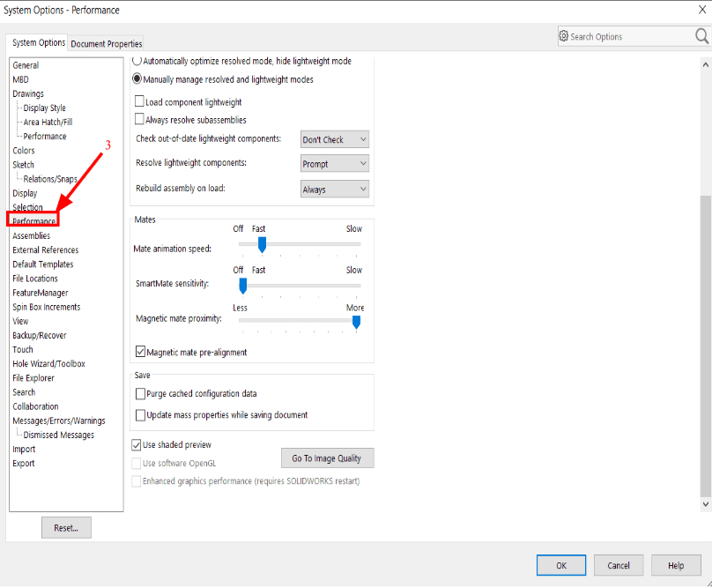Select Colors category

click(x=24, y=151)
